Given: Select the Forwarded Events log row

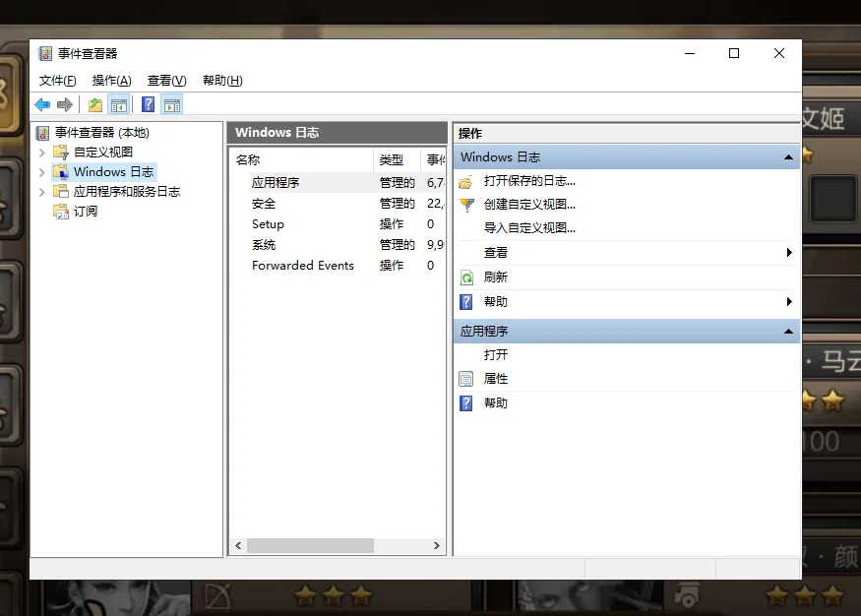Looking at the screenshot, I should coord(338,266).
